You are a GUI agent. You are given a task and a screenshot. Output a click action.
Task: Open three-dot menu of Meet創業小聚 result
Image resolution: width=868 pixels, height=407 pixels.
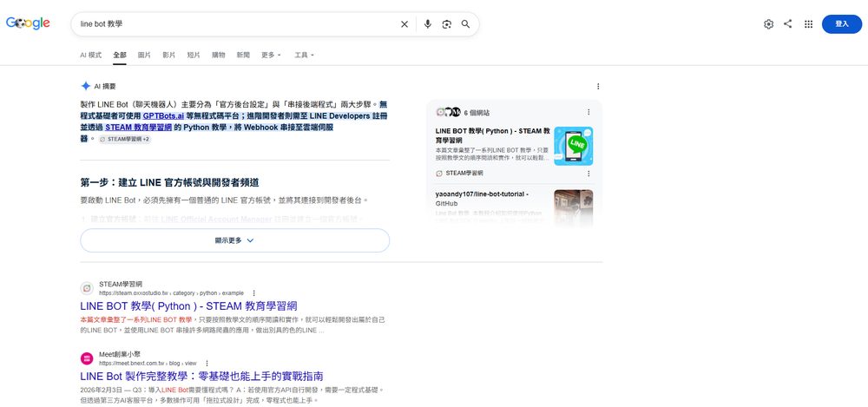[x=207, y=364]
